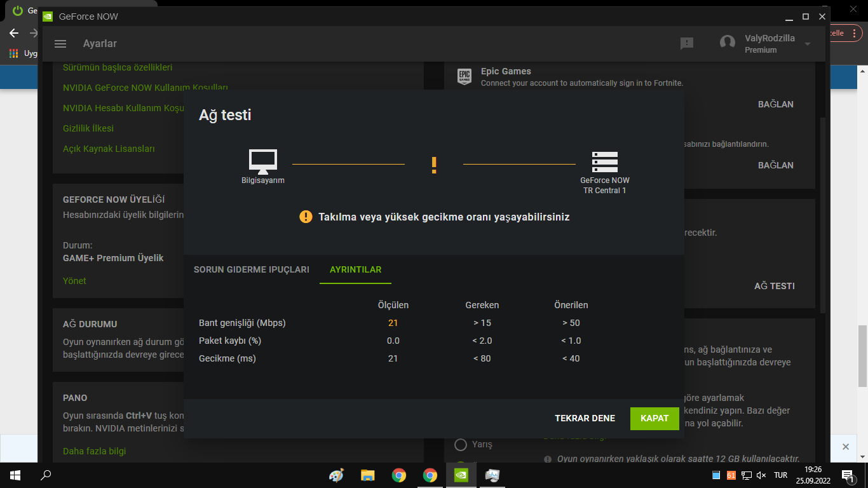The width and height of the screenshot is (868, 488).
Task: Click the recommended bandwidth value > 50
Action: click(571, 323)
